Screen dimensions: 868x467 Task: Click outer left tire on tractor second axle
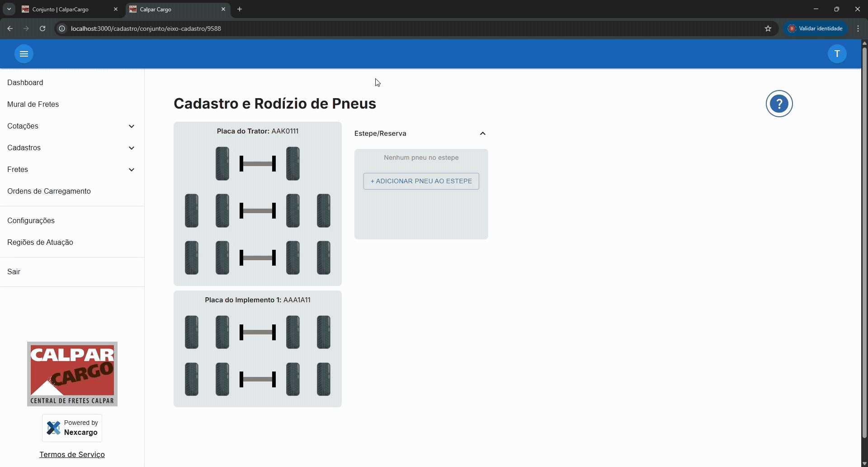click(192, 210)
